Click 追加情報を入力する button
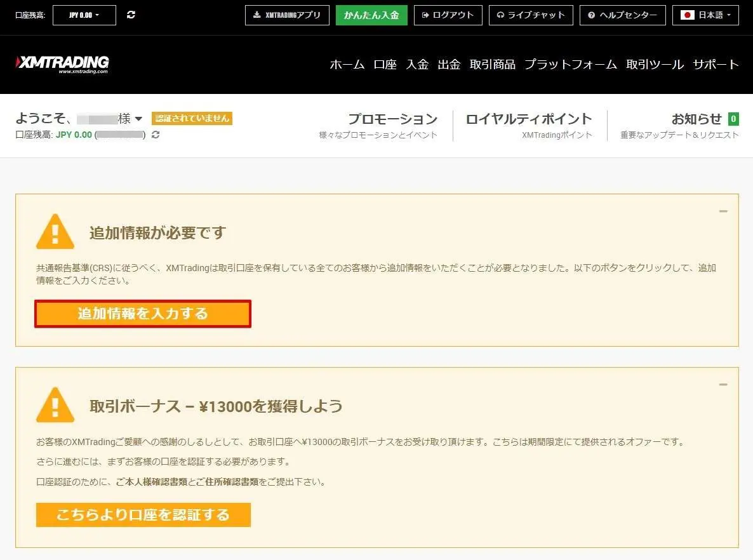The image size is (753, 560). [x=143, y=314]
